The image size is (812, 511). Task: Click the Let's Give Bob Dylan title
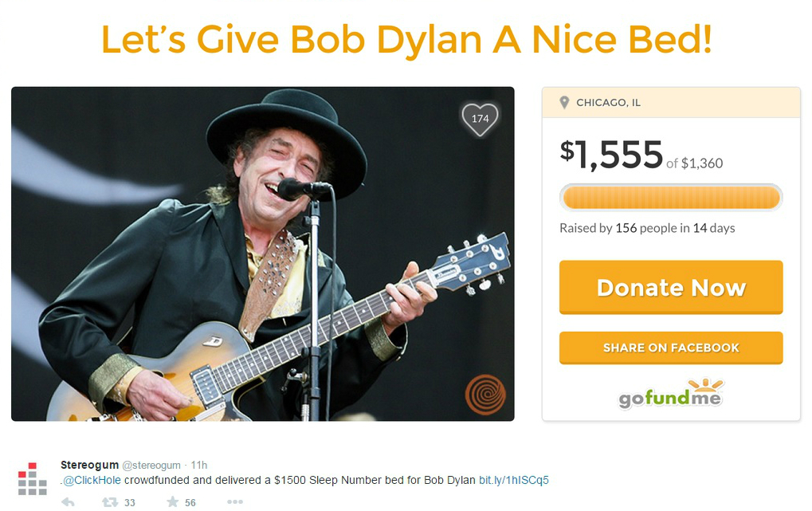[406, 39]
